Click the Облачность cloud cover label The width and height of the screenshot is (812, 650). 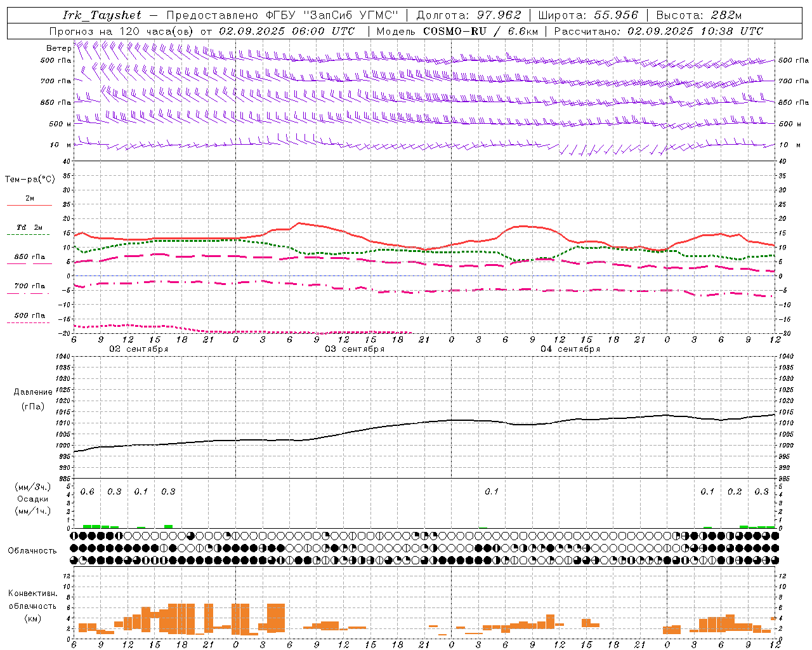pos(32,551)
